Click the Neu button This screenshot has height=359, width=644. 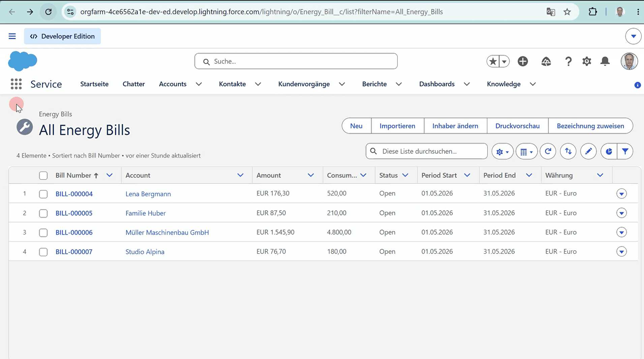[x=357, y=126]
